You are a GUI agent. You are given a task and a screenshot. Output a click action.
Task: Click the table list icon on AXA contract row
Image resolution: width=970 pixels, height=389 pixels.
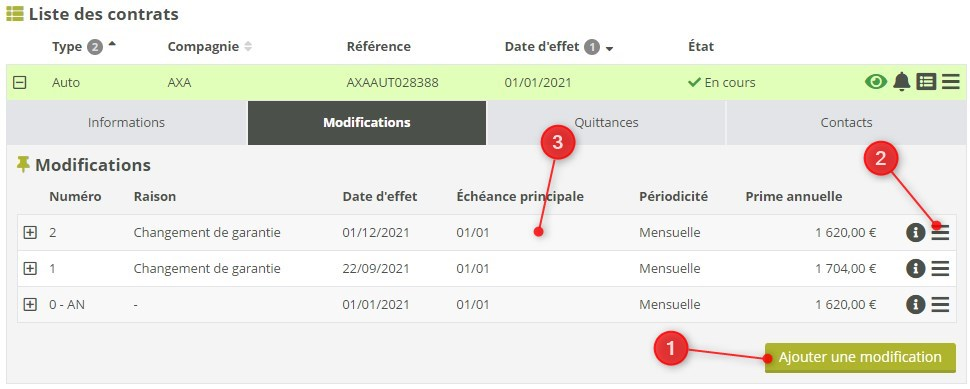click(926, 82)
